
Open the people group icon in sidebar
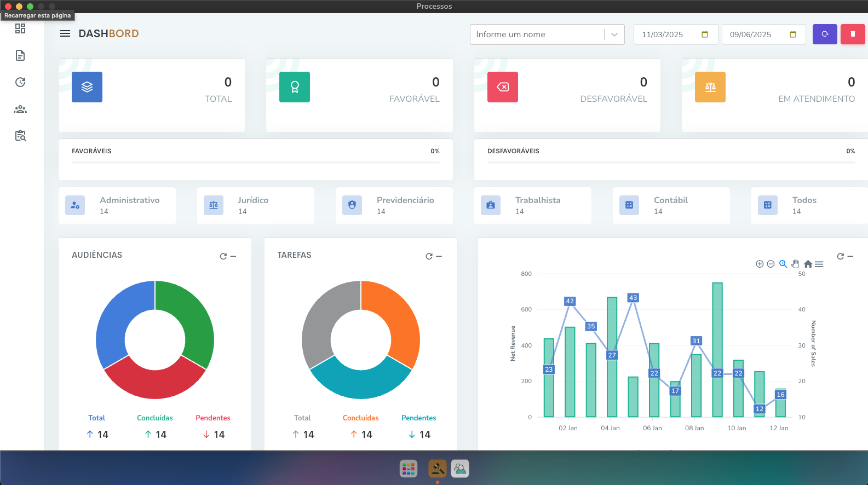[20, 109]
